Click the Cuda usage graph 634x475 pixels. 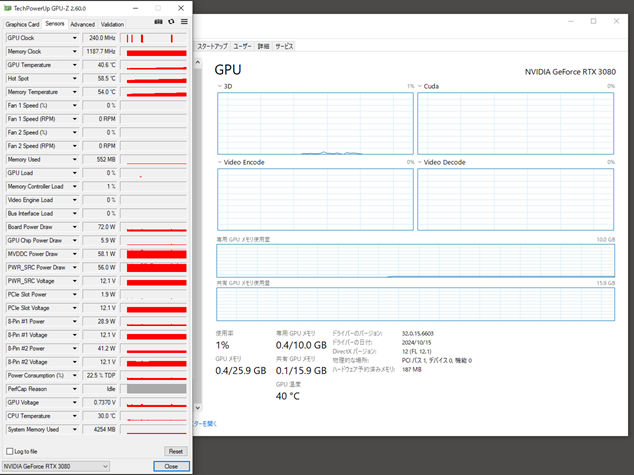[x=516, y=123]
